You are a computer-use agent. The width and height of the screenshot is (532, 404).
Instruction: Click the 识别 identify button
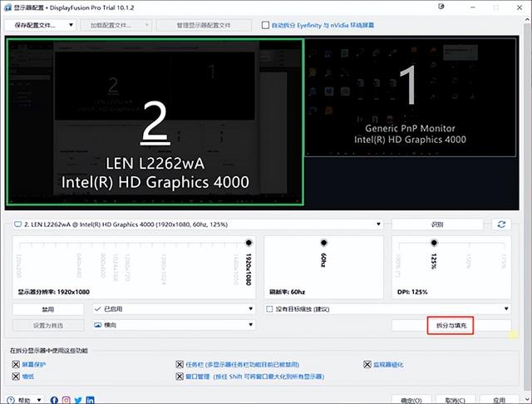point(437,224)
